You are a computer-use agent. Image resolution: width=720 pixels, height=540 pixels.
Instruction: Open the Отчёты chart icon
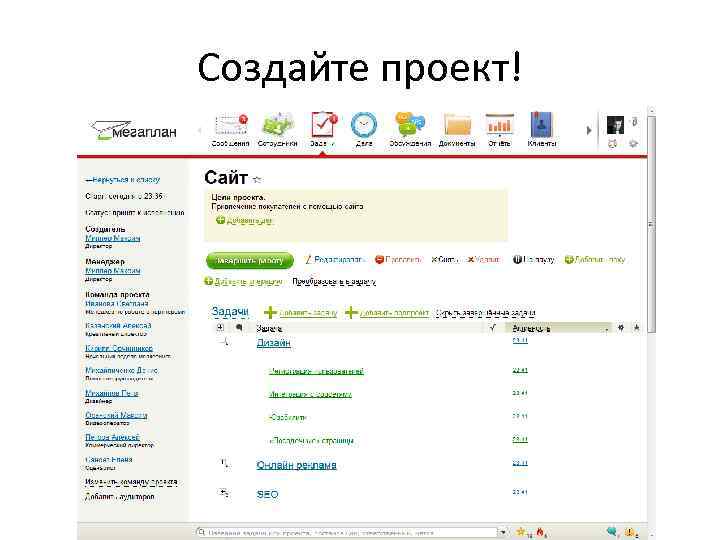tap(499, 124)
